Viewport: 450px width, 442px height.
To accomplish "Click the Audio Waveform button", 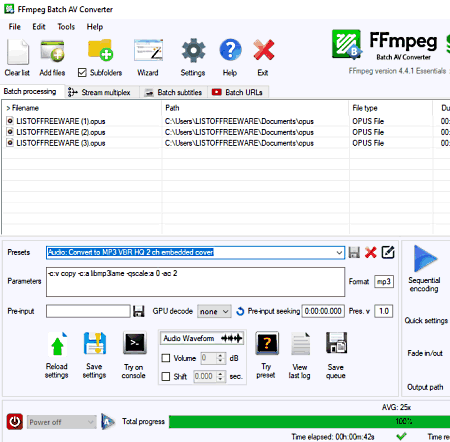I will pyautogui.click(x=202, y=338).
